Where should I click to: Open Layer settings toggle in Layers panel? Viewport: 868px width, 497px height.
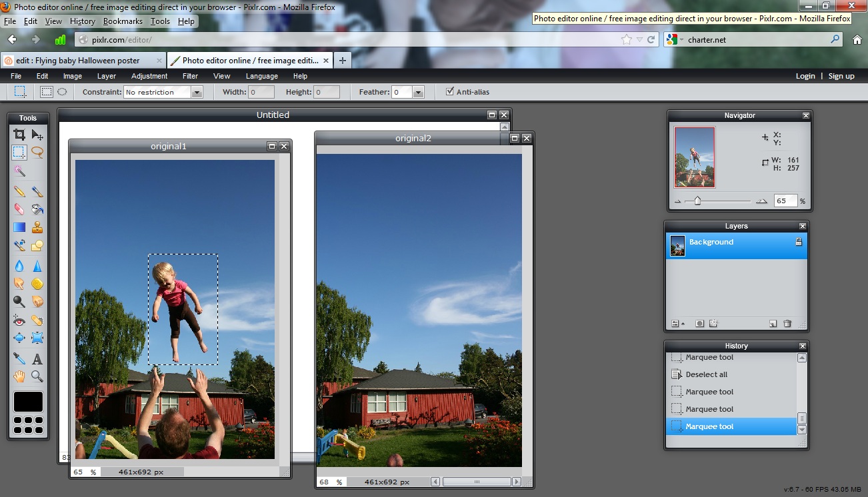click(677, 324)
